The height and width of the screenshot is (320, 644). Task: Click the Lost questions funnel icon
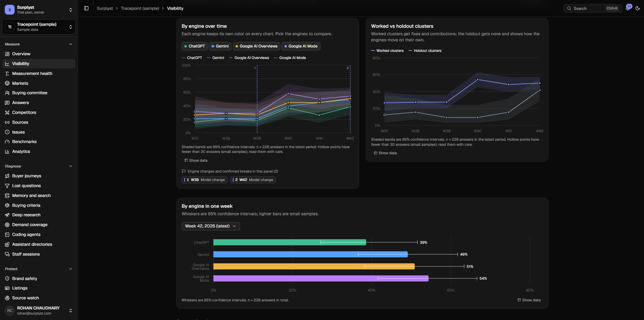point(7,186)
